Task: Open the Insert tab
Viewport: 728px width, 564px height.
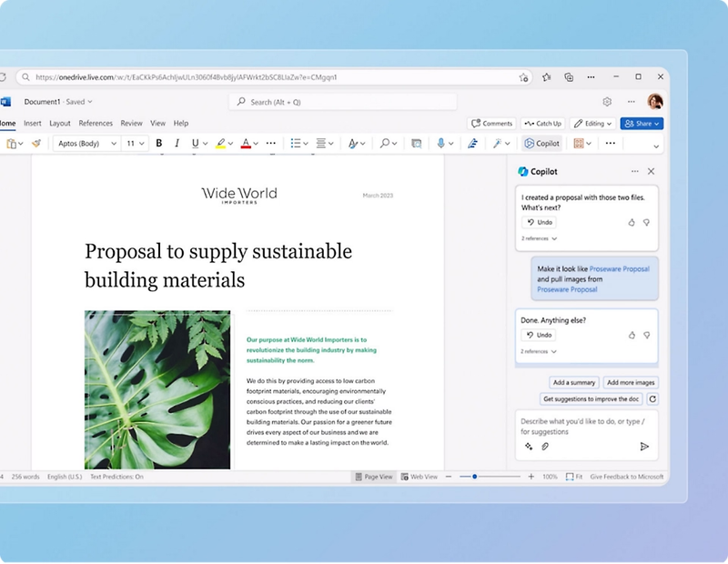Action: click(33, 124)
